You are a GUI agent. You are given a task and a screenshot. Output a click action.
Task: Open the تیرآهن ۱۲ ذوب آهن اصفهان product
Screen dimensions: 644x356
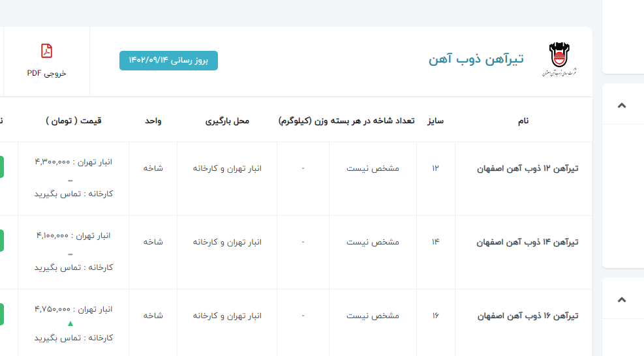[x=528, y=168]
